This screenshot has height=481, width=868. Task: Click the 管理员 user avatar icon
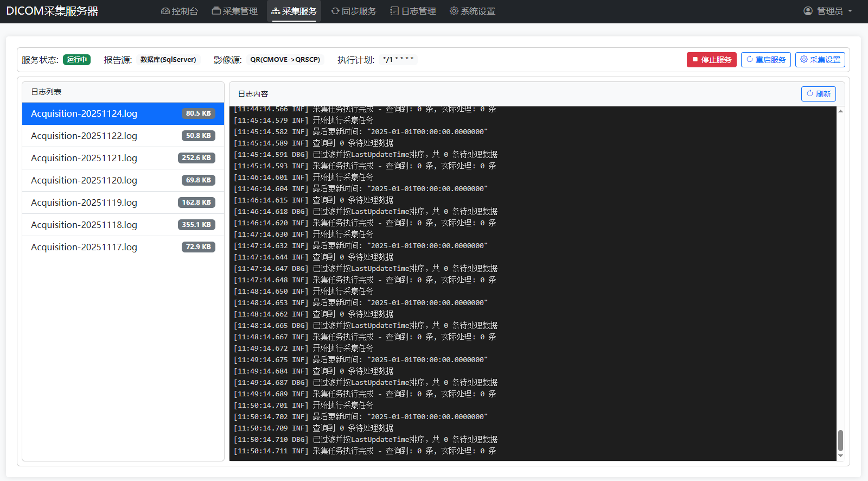[x=808, y=11]
